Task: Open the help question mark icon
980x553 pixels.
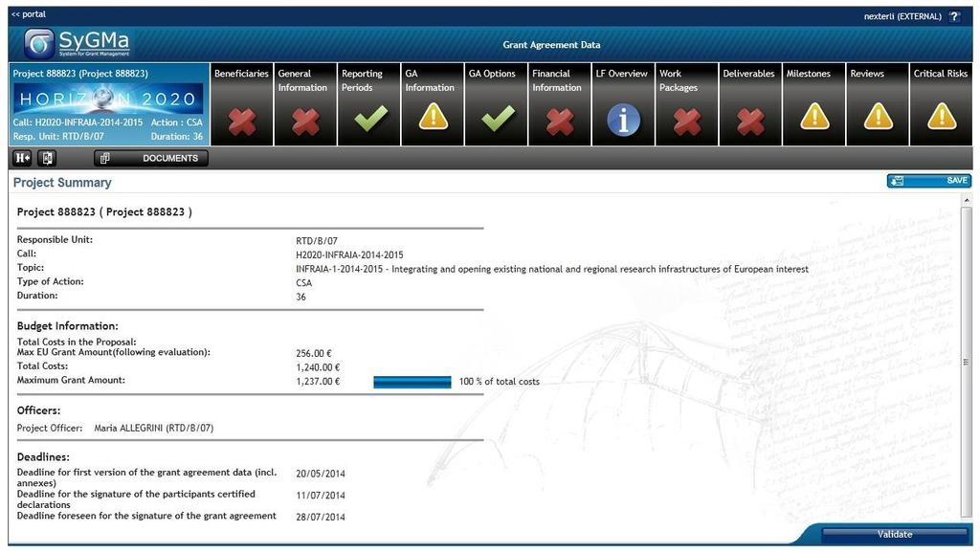Action: click(x=954, y=17)
